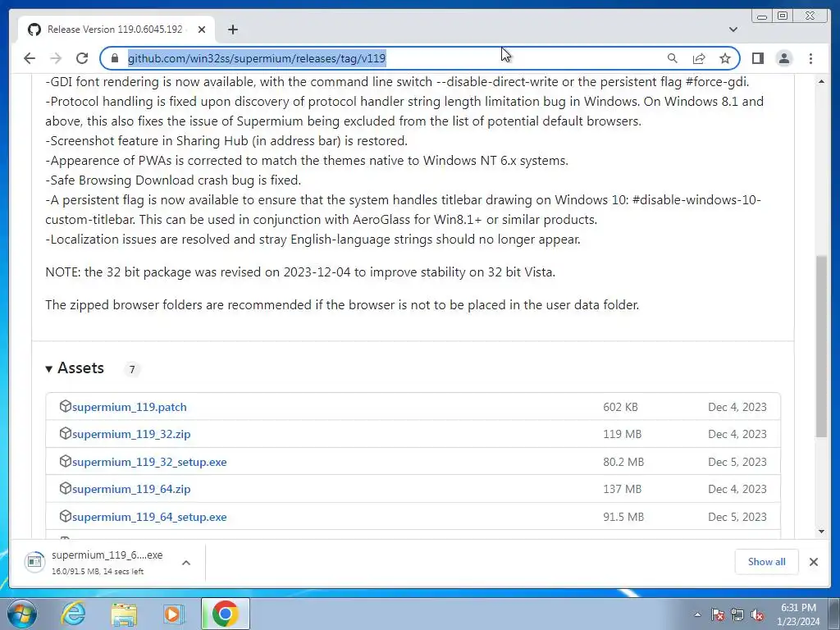Open Chrome three-dot menu
The height and width of the screenshot is (630, 840).
810,58
